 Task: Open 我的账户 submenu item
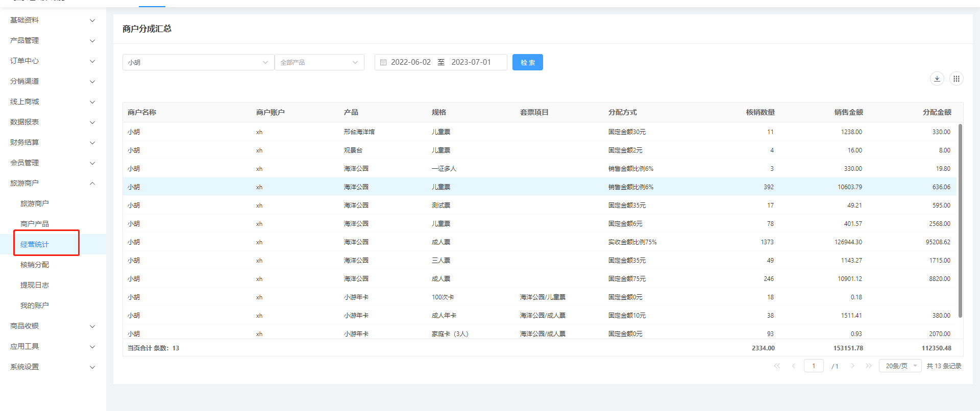(x=35, y=305)
